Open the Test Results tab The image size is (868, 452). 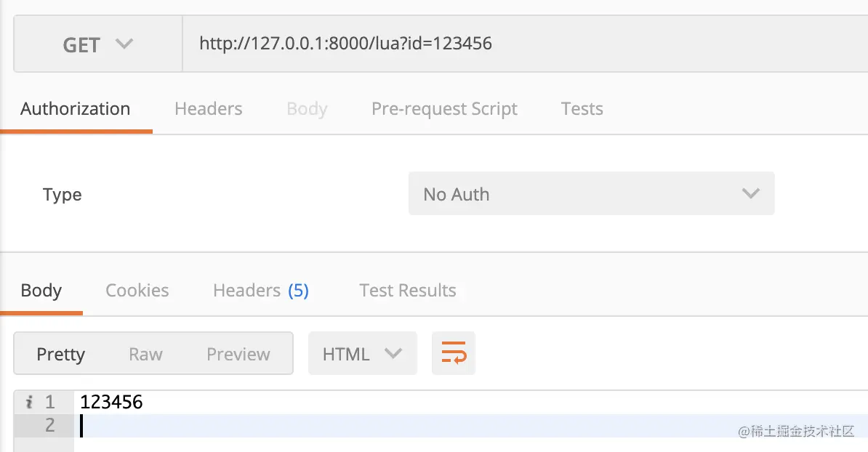click(x=407, y=291)
